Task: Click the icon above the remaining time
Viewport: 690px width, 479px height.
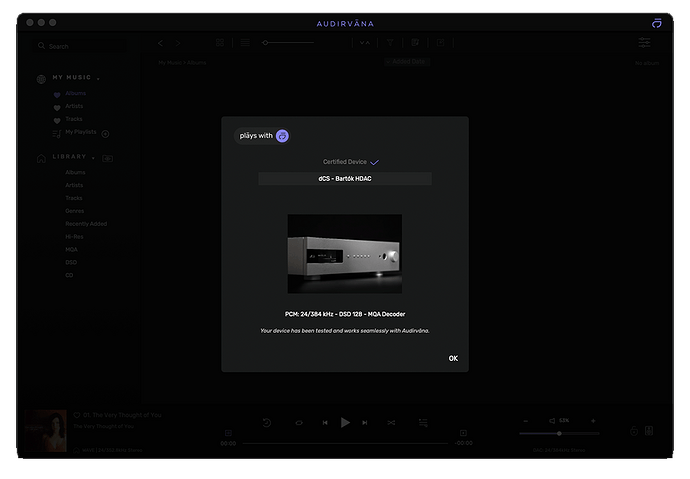Action: pos(463,433)
